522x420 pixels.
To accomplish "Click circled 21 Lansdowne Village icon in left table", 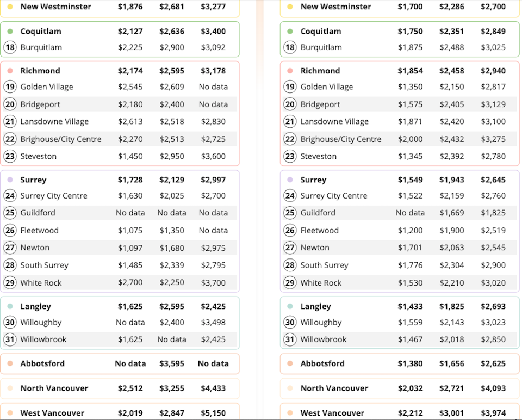I will (x=10, y=121).
